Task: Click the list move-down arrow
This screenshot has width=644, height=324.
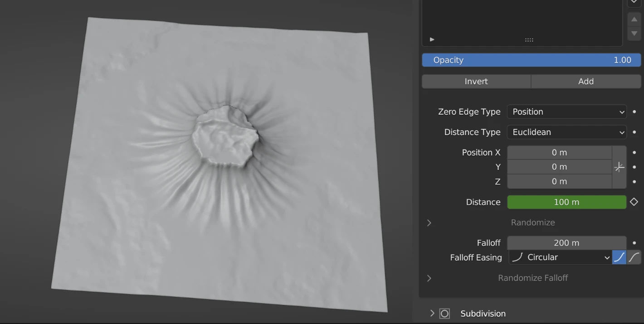Action: (634, 34)
